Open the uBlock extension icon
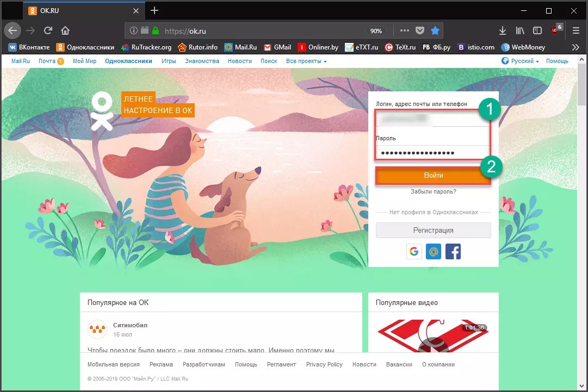 tap(555, 30)
